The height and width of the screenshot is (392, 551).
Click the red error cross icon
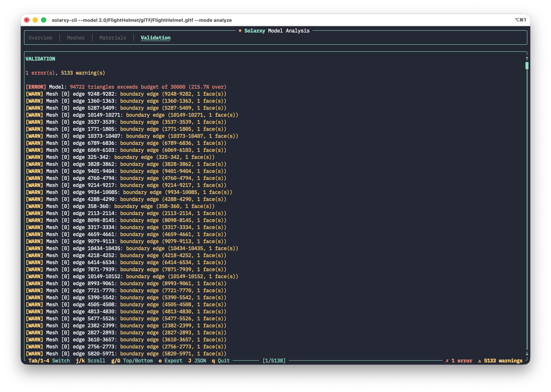click(447, 361)
